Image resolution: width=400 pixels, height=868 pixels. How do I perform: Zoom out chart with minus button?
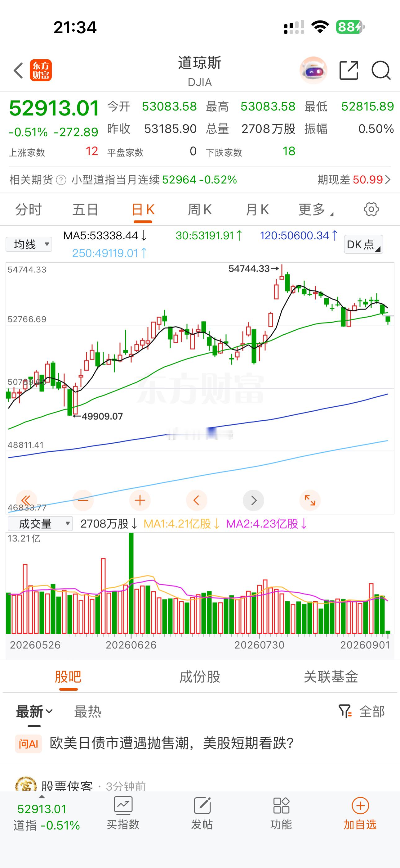tap(83, 500)
